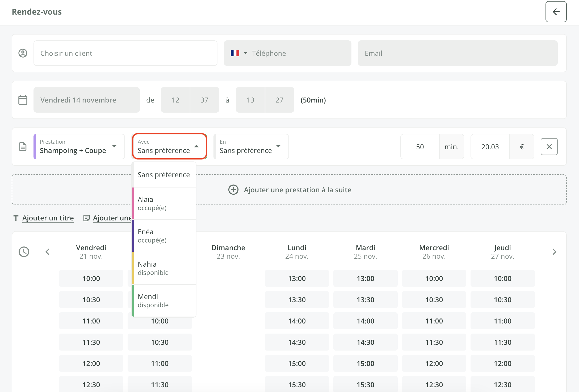Select the 13:00 slot on Lundi 24 nov.

pos(297,278)
